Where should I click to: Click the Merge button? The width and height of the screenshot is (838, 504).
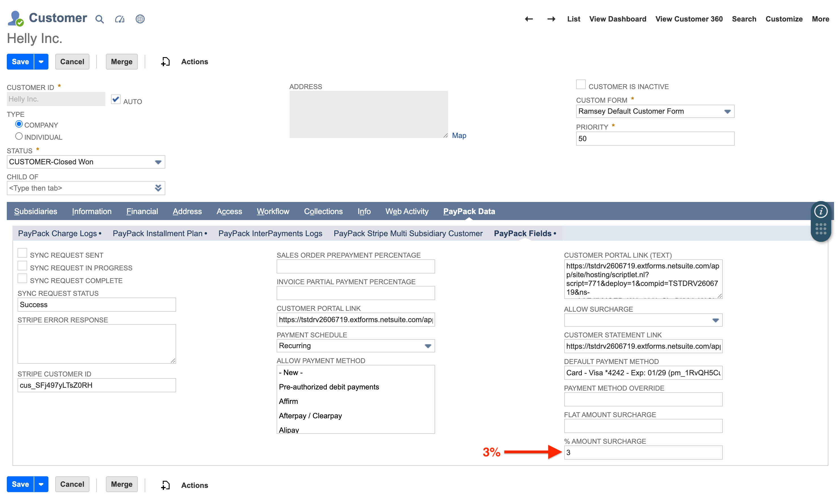121,61
